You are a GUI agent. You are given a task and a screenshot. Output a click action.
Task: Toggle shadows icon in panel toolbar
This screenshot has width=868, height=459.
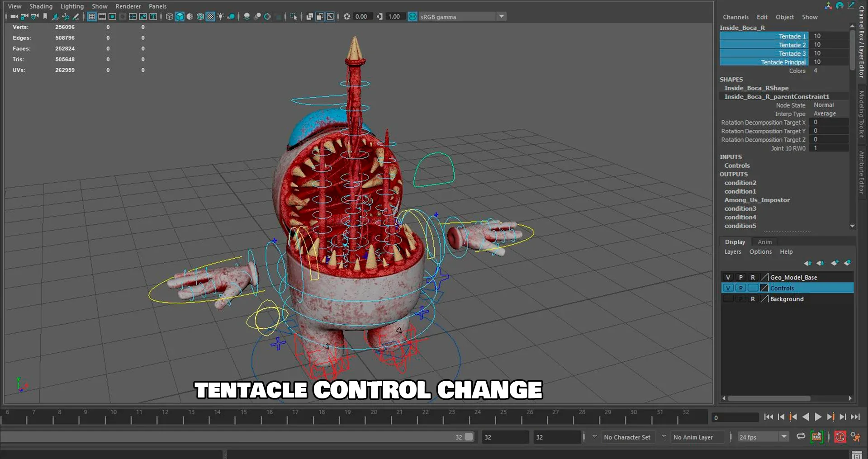tap(231, 17)
